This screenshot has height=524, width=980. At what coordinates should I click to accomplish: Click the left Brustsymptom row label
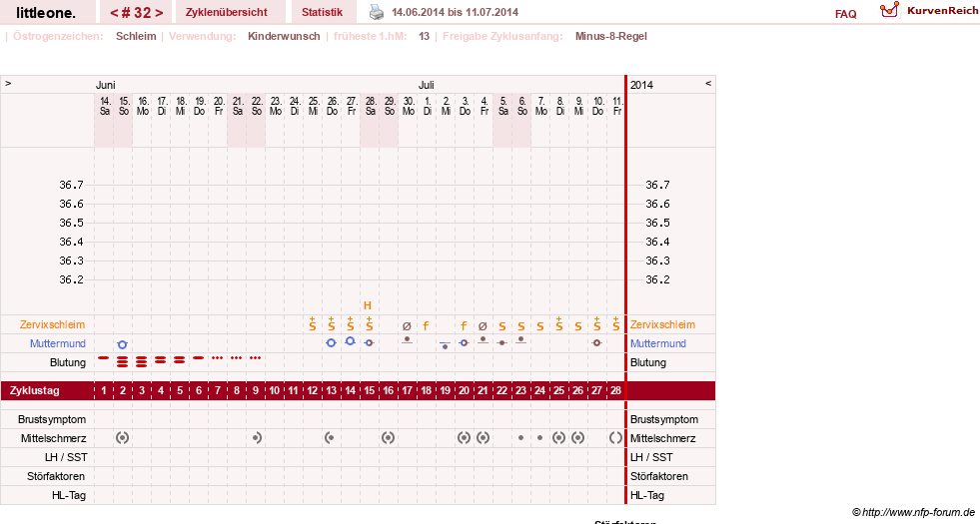52,419
